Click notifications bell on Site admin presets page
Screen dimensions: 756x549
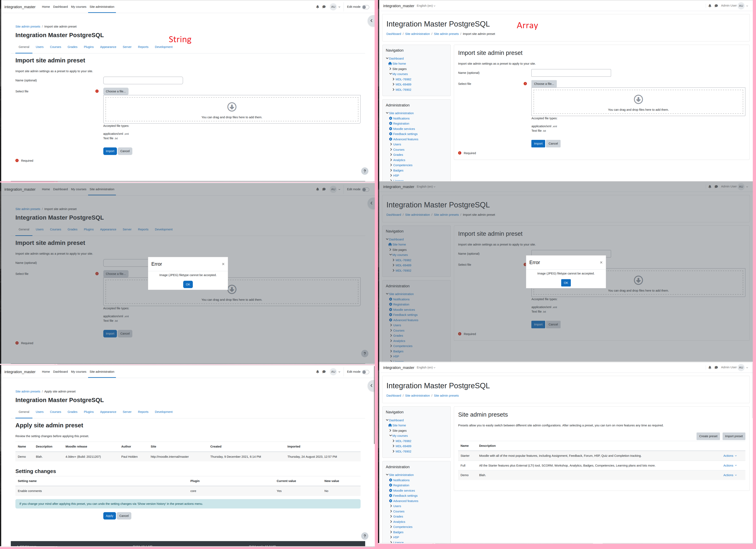click(710, 368)
